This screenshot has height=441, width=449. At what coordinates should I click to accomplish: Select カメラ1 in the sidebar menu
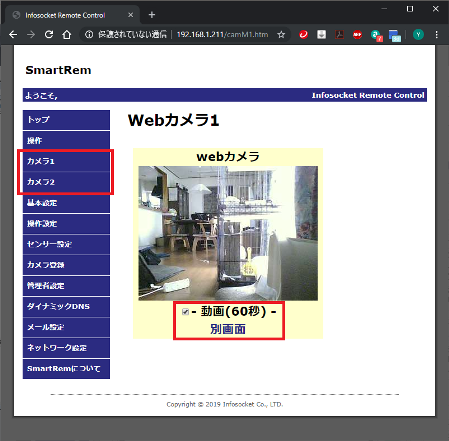pyautogui.click(x=66, y=161)
